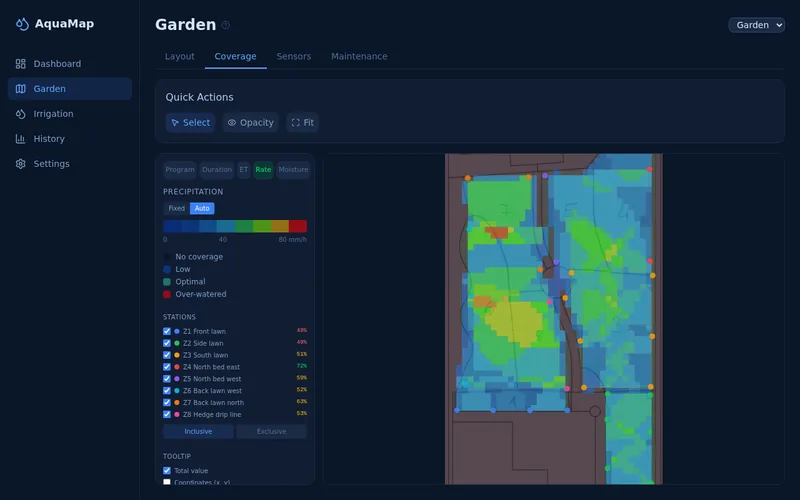Click the History bar chart icon
Screen dimensions: 800x500
point(20,139)
